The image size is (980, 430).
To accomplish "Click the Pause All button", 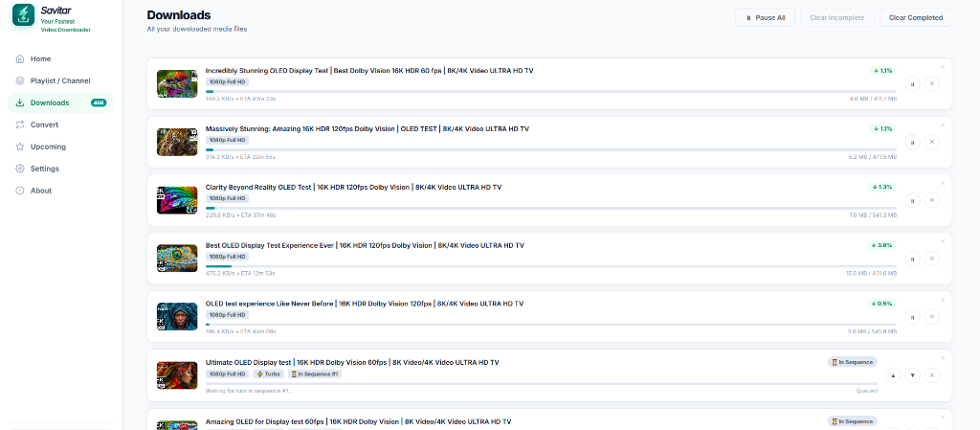I will (765, 17).
